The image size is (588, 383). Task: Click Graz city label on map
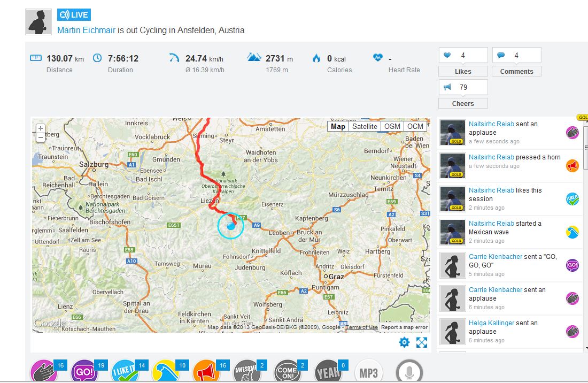click(336, 277)
